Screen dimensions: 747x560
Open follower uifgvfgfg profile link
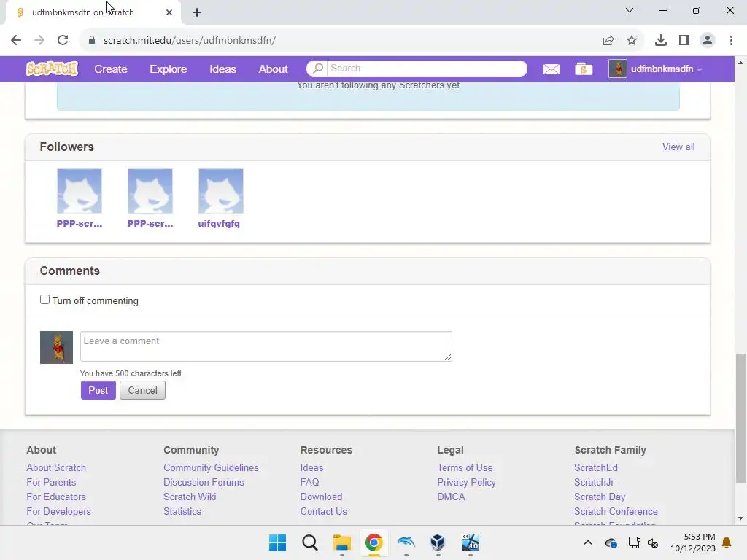tap(219, 223)
